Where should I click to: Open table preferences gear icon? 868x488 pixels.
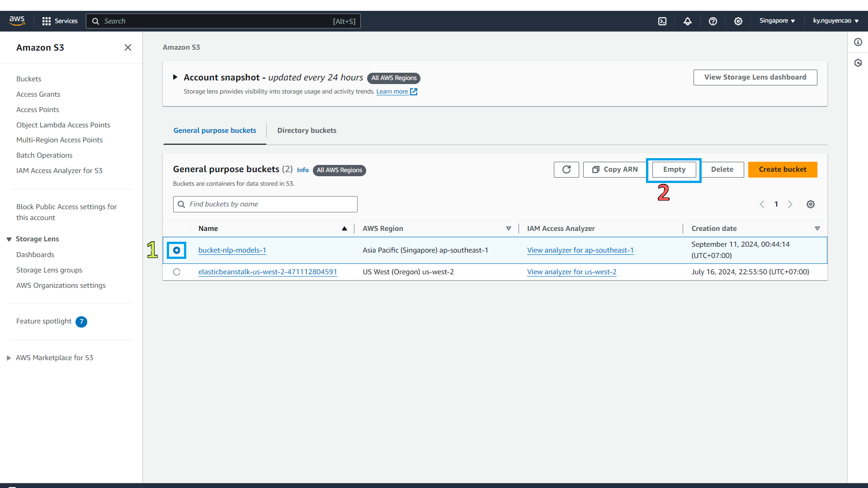tap(811, 204)
